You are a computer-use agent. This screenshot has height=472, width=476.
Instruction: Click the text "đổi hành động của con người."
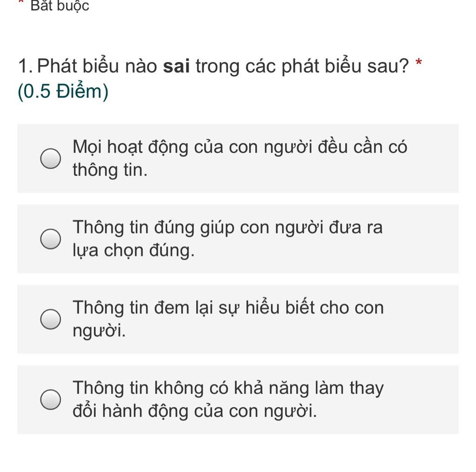(195, 411)
